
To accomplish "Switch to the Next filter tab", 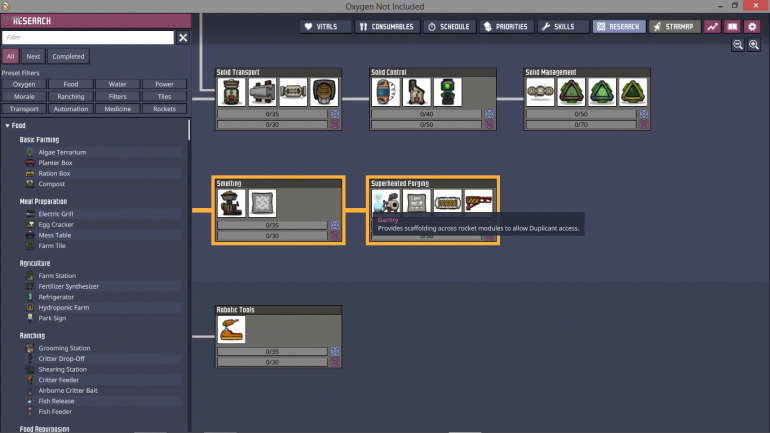I will point(33,56).
